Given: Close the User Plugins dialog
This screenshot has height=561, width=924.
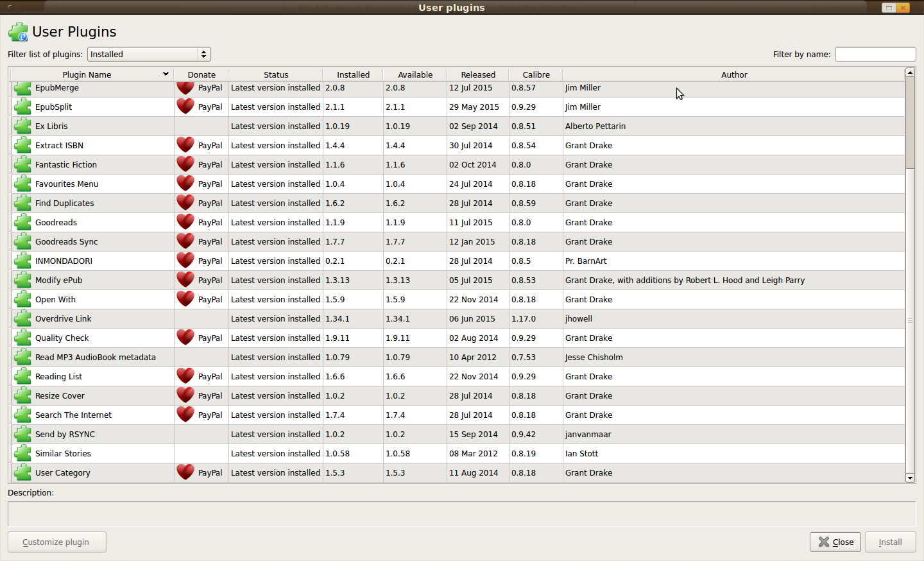Looking at the screenshot, I should (x=835, y=542).
